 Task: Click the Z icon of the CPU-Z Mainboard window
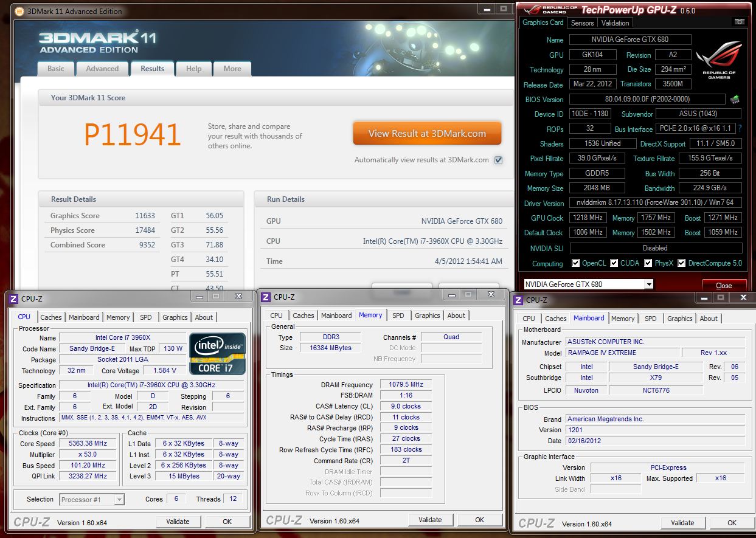click(x=518, y=300)
